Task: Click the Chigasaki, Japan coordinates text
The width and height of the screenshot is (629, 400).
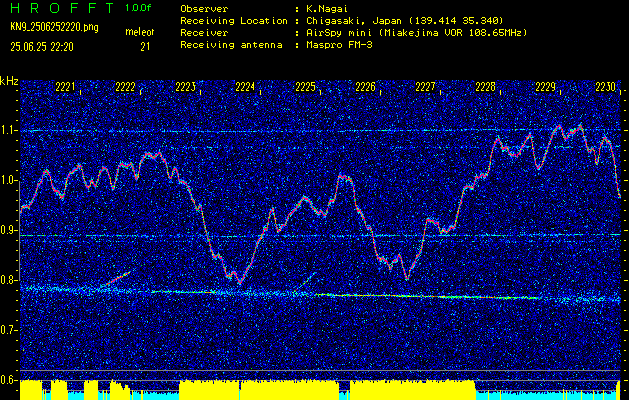Action: (405, 20)
